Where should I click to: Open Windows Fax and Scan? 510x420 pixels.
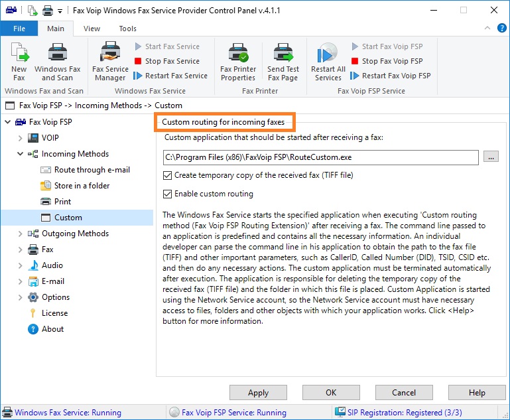tap(58, 62)
